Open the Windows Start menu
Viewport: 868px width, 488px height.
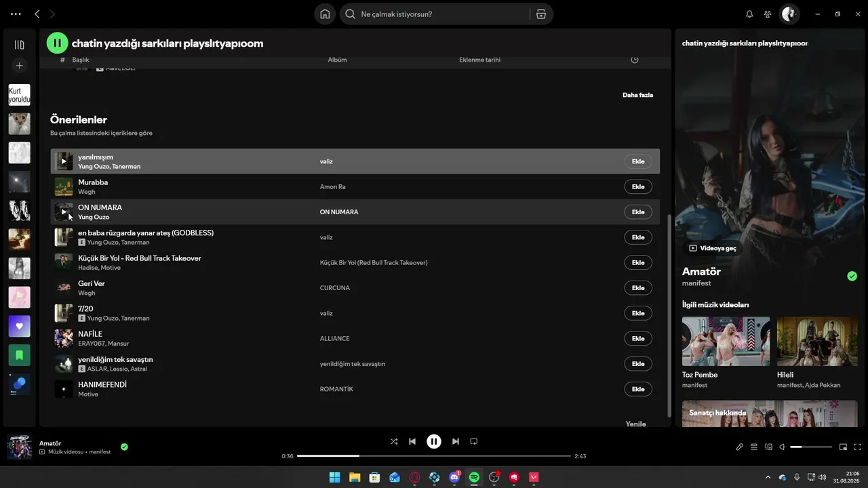point(335,477)
